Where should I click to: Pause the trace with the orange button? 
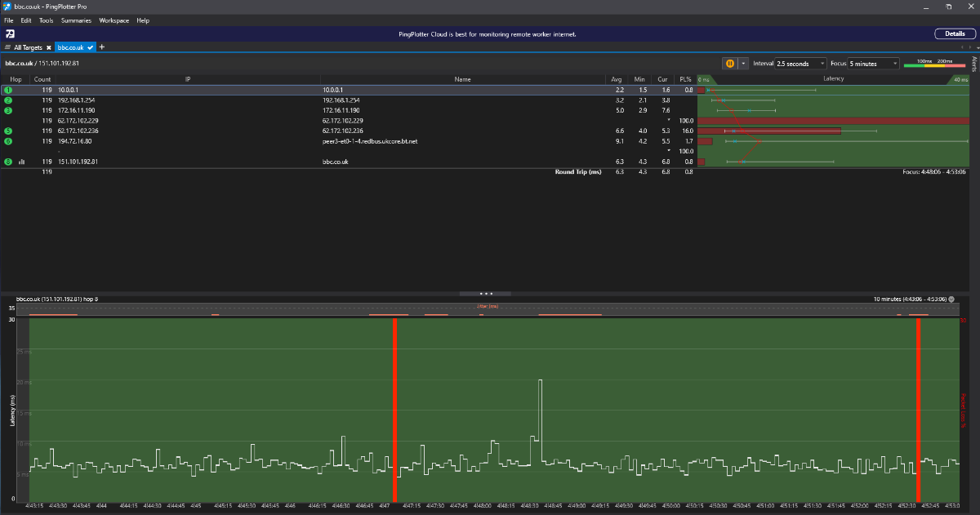coord(730,64)
